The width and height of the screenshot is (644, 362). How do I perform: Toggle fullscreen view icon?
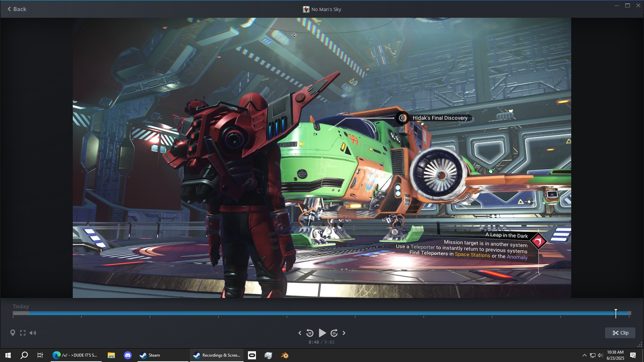click(23, 333)
